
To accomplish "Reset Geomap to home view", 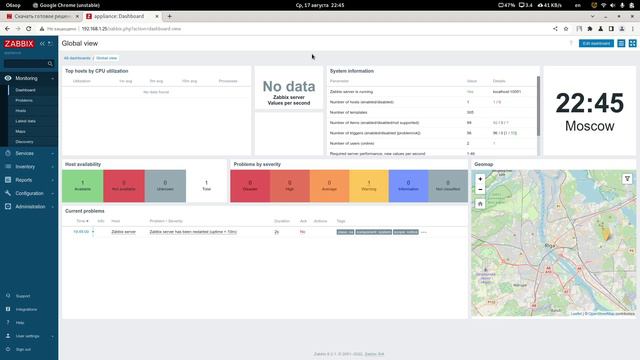I will tap(480, 204).
